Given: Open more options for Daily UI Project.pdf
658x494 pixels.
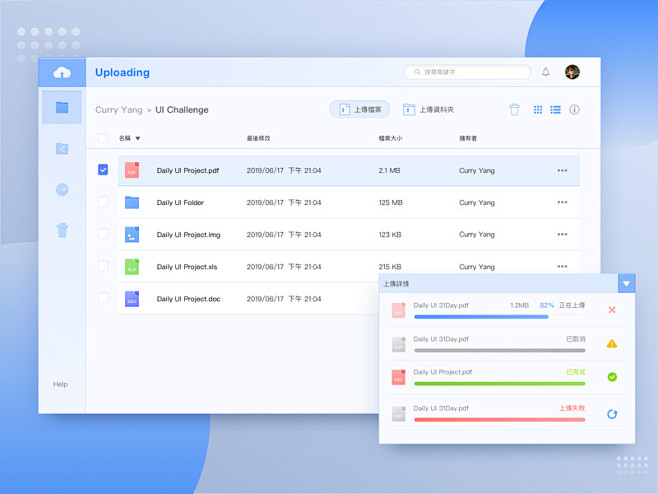Looking at the screenshot, I should [562, 170].
